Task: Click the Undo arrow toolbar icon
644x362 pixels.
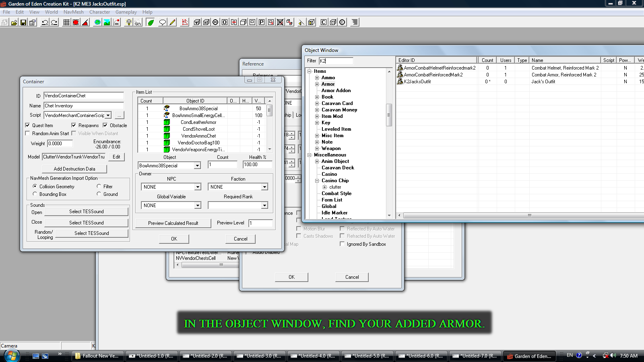Action: click(45, 23)
